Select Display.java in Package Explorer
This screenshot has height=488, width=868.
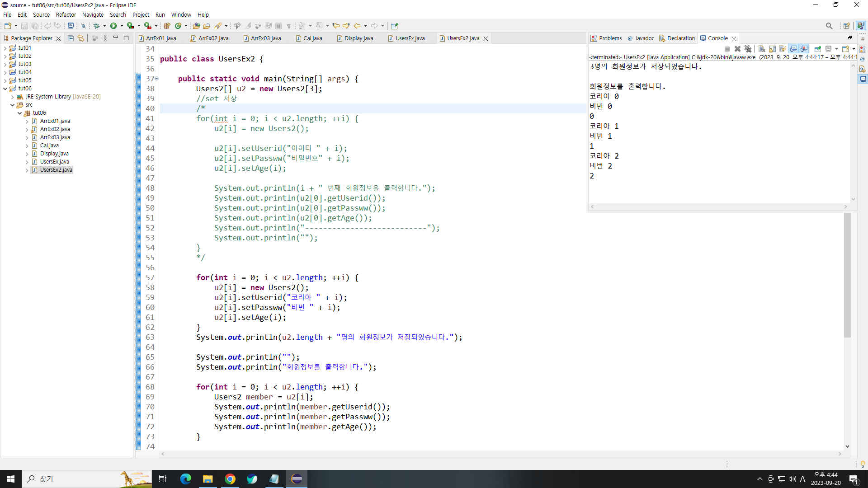(x=54, y=154)
